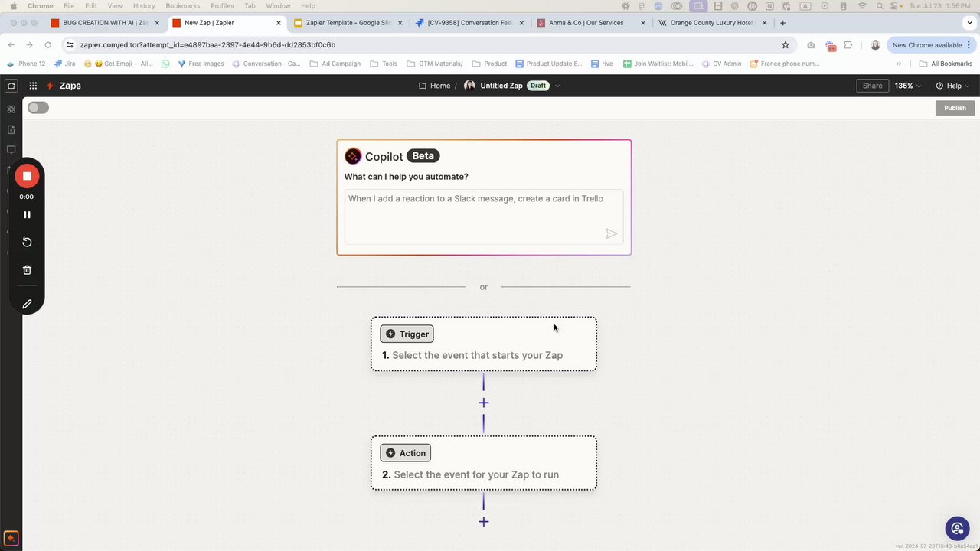The image size is (980, 551).
Task: Click the Share button
Action: click(872, 86)
